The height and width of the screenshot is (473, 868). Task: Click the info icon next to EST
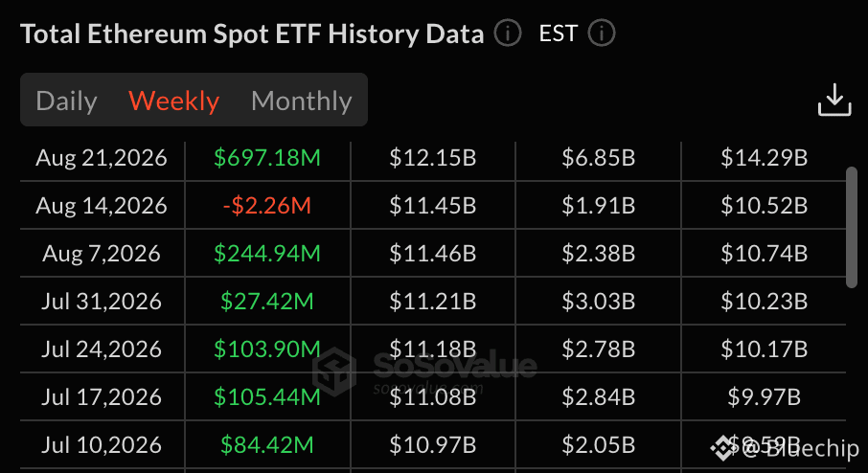coord(602,34)
